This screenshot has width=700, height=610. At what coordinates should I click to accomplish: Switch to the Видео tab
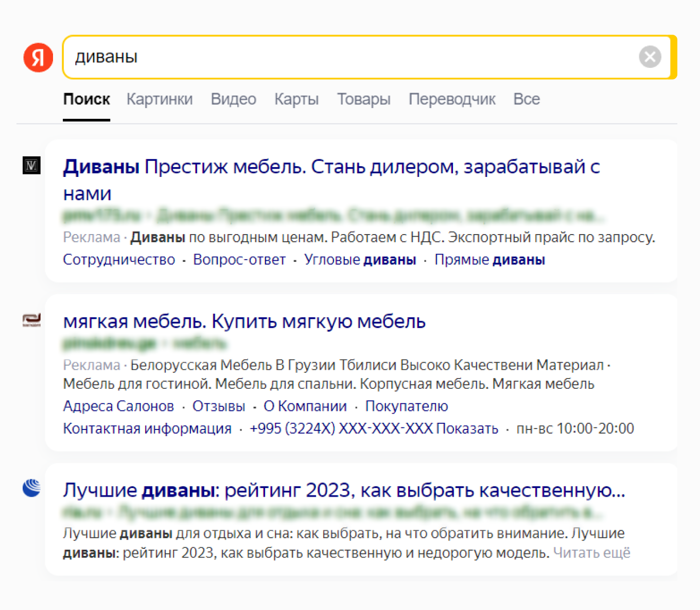tap(233, 99)
